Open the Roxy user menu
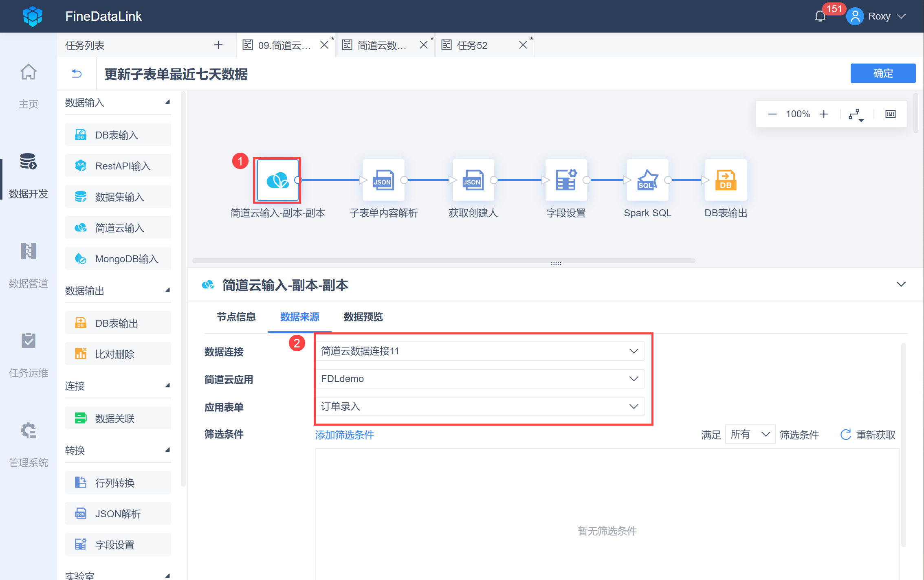The width and height of the screenshot is (924, 580). pyautogui.click(x=876, y=16)
